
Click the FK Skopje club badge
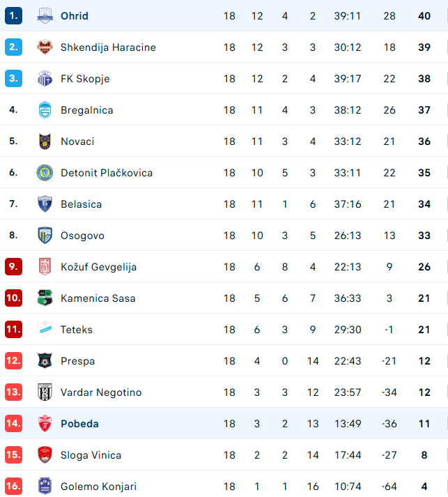[x=45, y=79]
